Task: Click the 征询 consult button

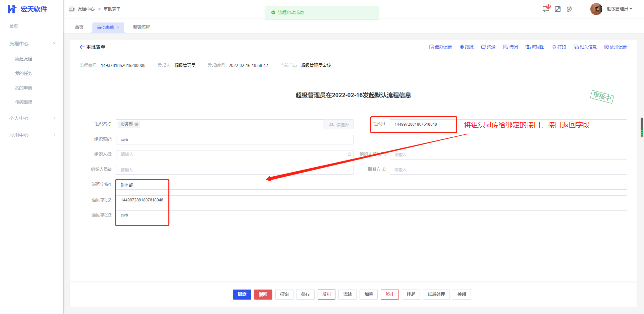Action: 284,295
